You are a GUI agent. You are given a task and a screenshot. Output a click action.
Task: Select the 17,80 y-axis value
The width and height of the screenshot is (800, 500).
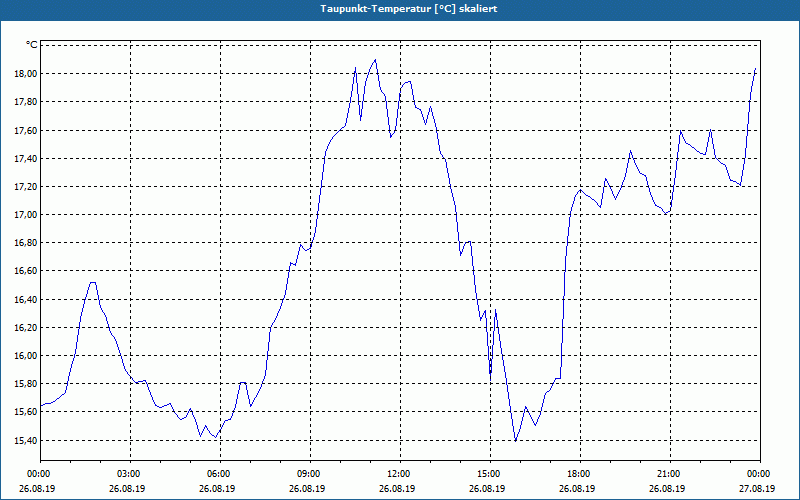click(x=27, y=102)
